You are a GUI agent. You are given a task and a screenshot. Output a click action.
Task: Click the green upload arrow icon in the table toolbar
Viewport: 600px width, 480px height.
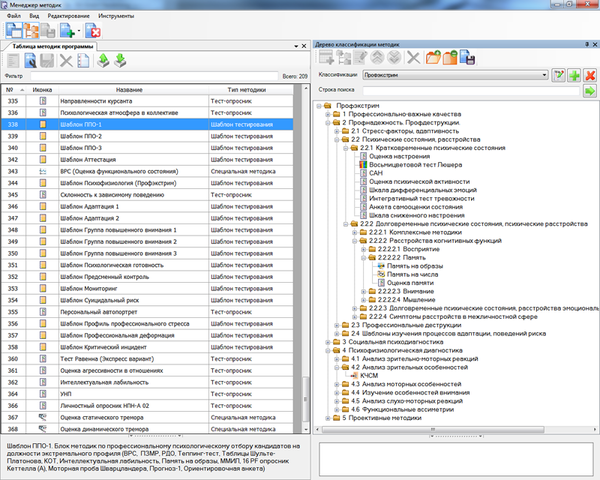pyautogui.click(x=103, y=60)
